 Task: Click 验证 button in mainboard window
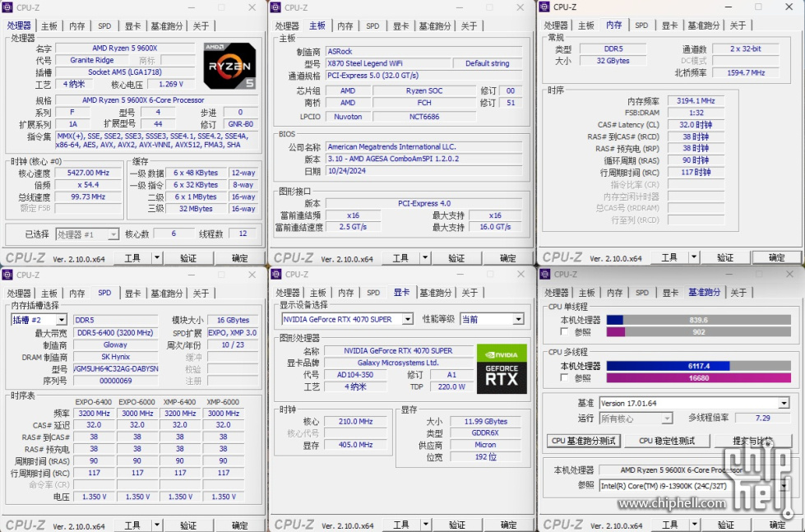(456, 258)
